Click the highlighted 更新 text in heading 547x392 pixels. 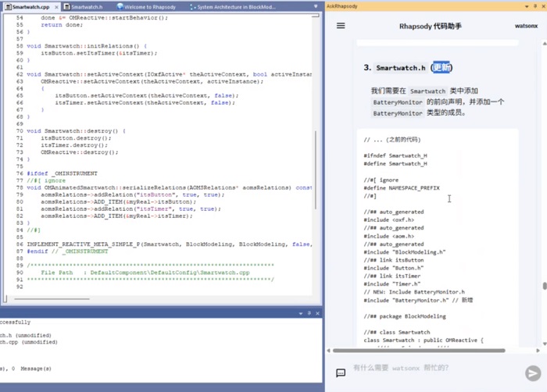click(x=442, y=67)
